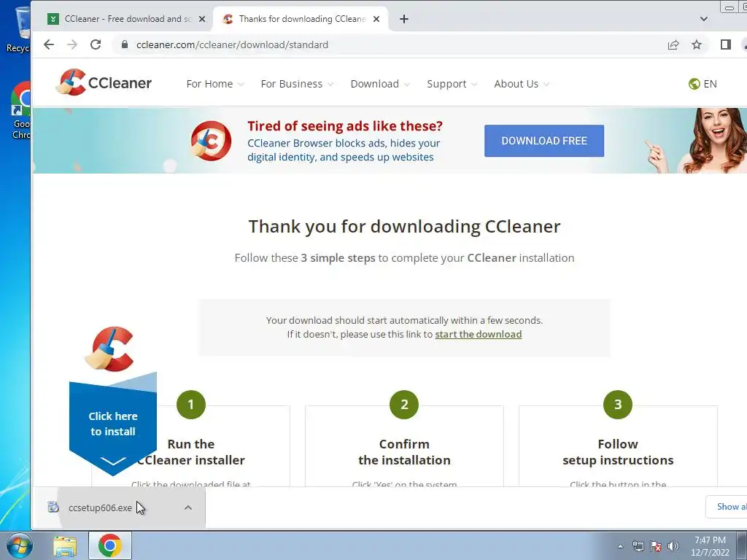Click the CCleaner logo in header

tap(104, 82)
